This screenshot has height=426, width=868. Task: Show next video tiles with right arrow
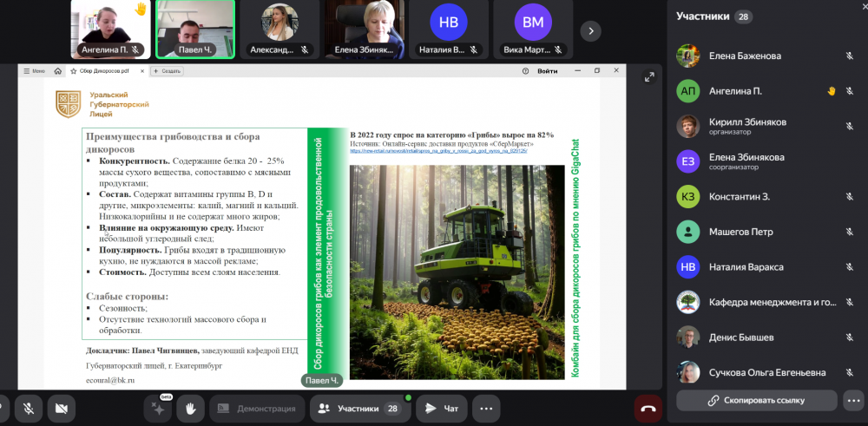pos(590,30)
